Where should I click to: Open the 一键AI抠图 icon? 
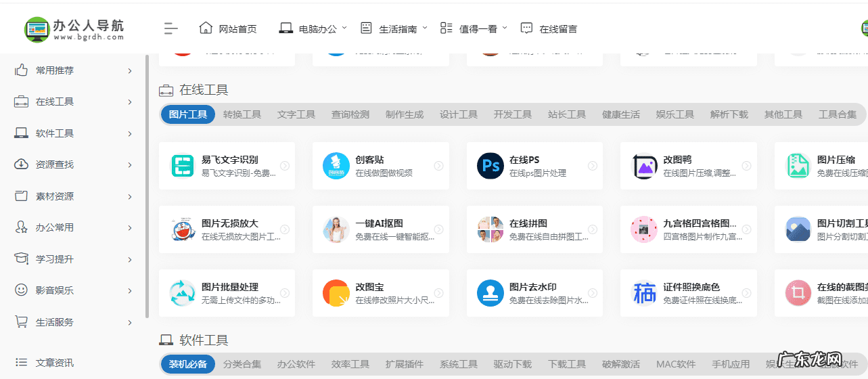336,229
